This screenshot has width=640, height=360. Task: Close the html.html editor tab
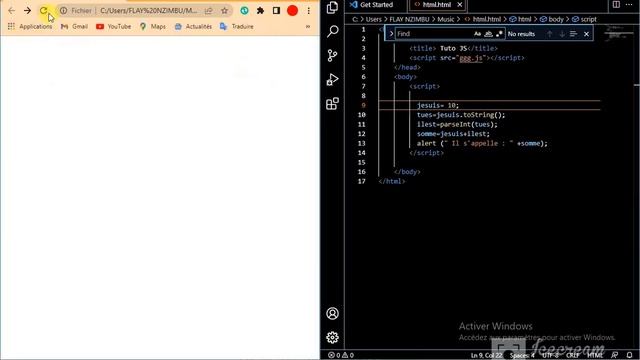[460, 4]
